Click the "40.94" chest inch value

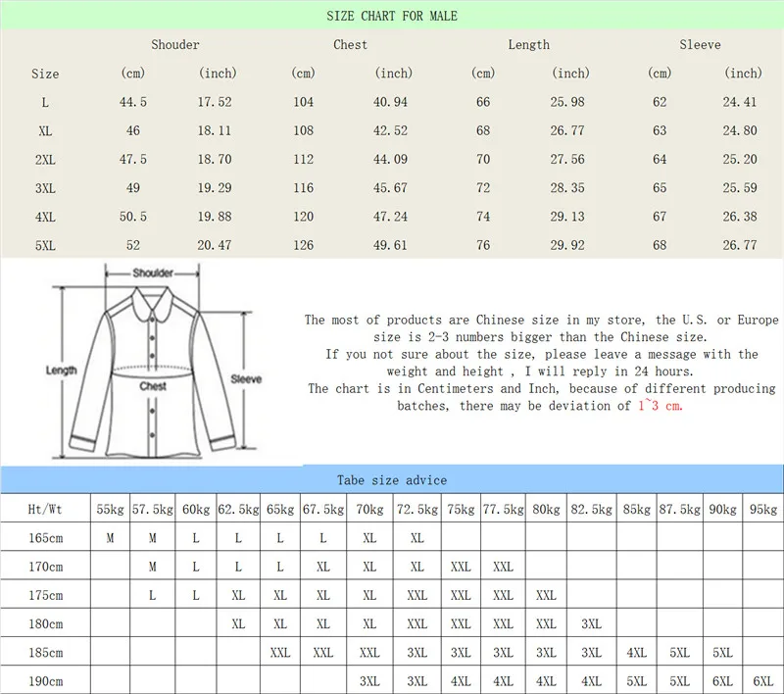(390, 102)
